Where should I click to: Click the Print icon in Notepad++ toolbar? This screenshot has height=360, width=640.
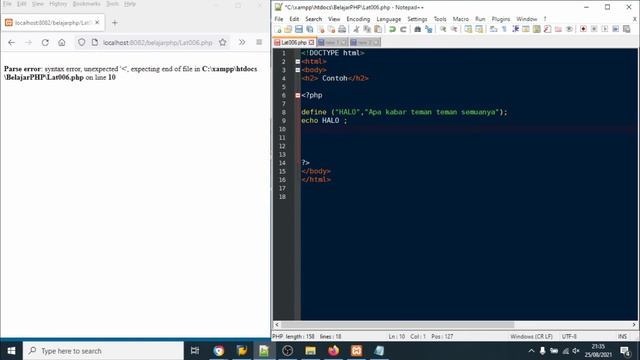342,29
